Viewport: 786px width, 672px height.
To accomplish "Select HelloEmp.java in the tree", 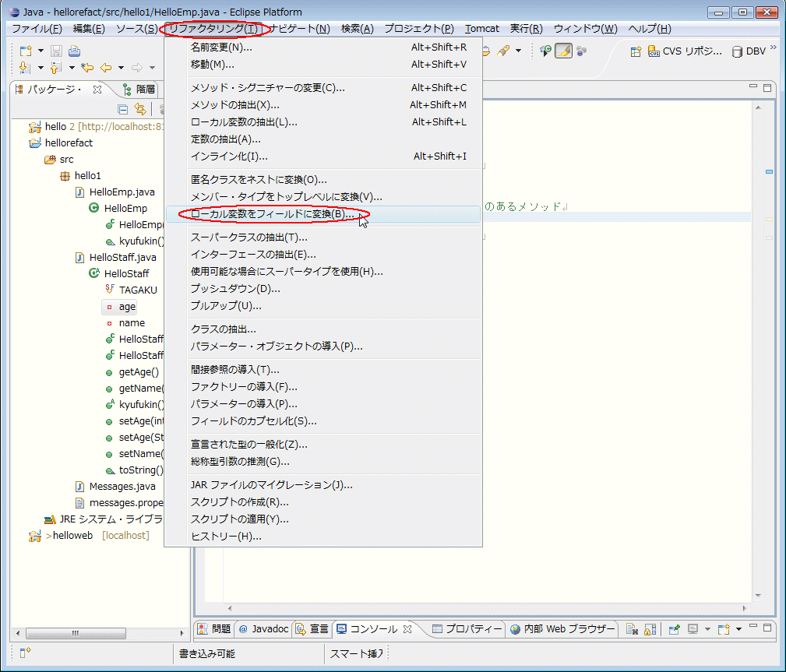I will (x=115, y=192).
